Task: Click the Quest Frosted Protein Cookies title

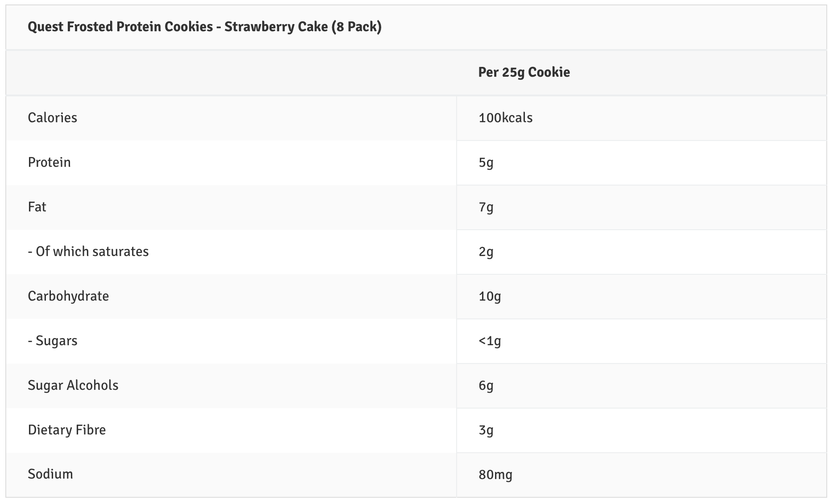Action: pyautogui.click(x=205, y=27)
